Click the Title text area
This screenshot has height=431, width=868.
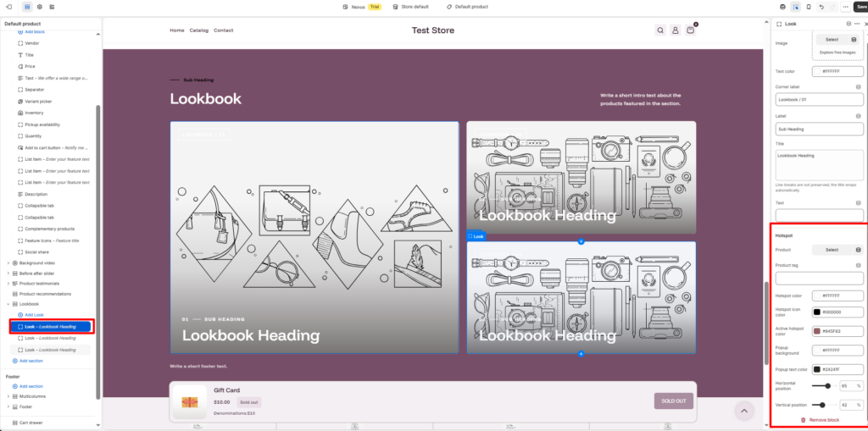820,165
